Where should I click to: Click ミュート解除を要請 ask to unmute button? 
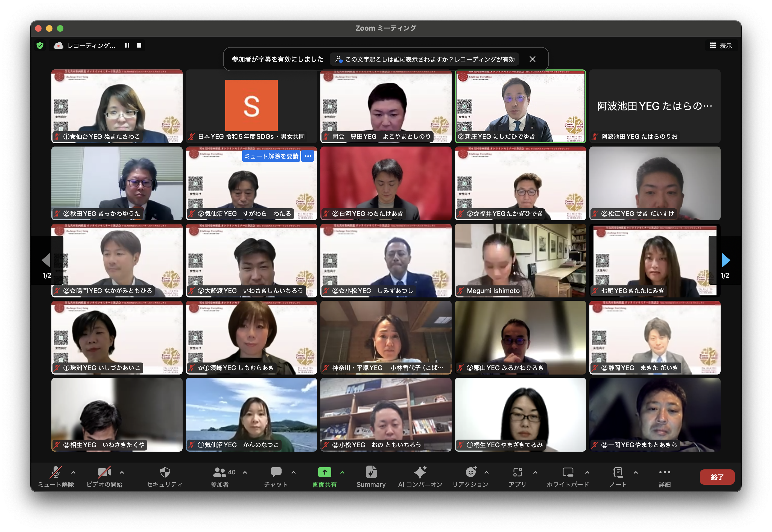(x=271, y=156)
